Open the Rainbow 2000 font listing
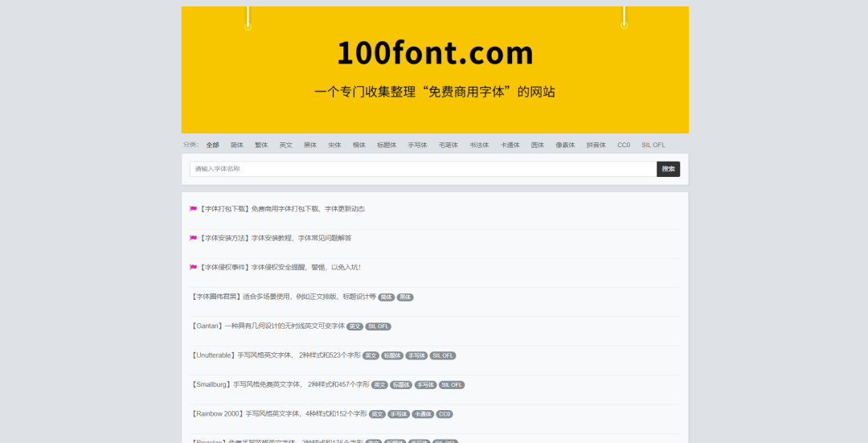Image resolution: width=868 pixels, height=443 pixels. click(x=279, y=414)
